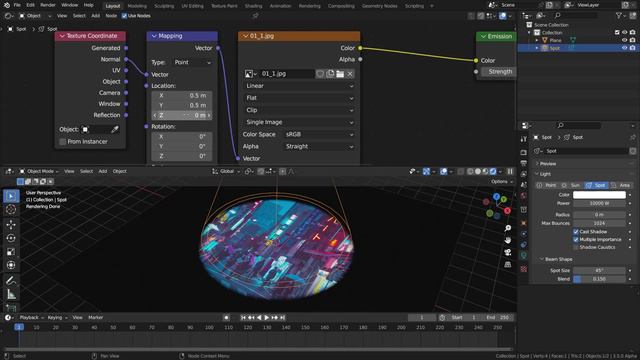The height and width of the screenshot is (360, 640).
Task: Open image file with folder icon in image node
Action: [x=340, y=74]
